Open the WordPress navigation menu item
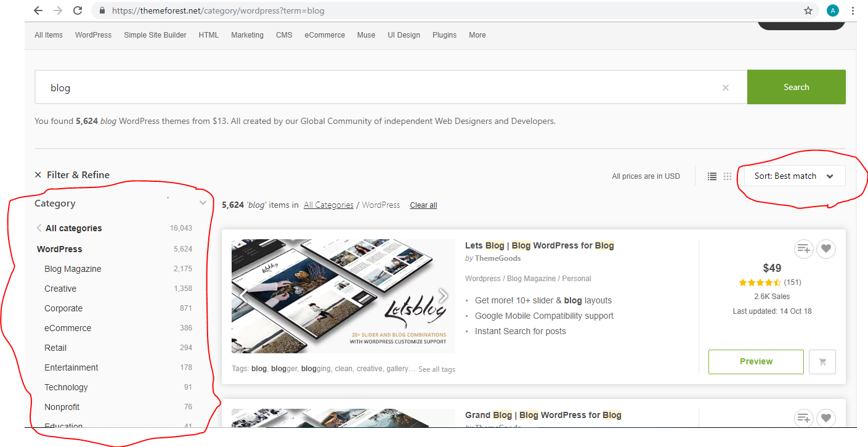Screen dimensions: 868x447 (94, 35)
